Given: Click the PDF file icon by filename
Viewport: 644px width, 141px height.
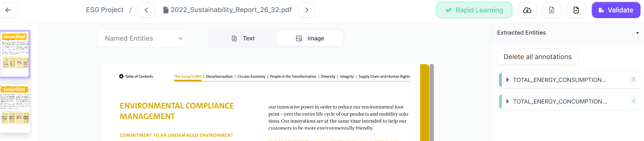Looking at the screenshot, I should click(x=166, y=10).
